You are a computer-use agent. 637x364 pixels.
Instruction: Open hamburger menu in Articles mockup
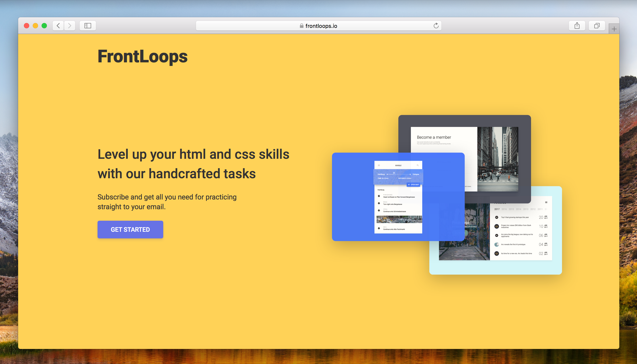tap(546, 202)
